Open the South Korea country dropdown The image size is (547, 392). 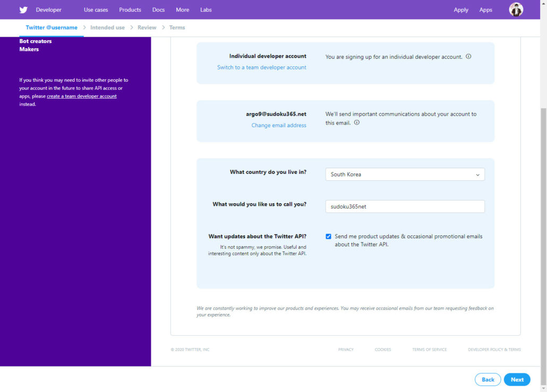(x=405, y=174)
